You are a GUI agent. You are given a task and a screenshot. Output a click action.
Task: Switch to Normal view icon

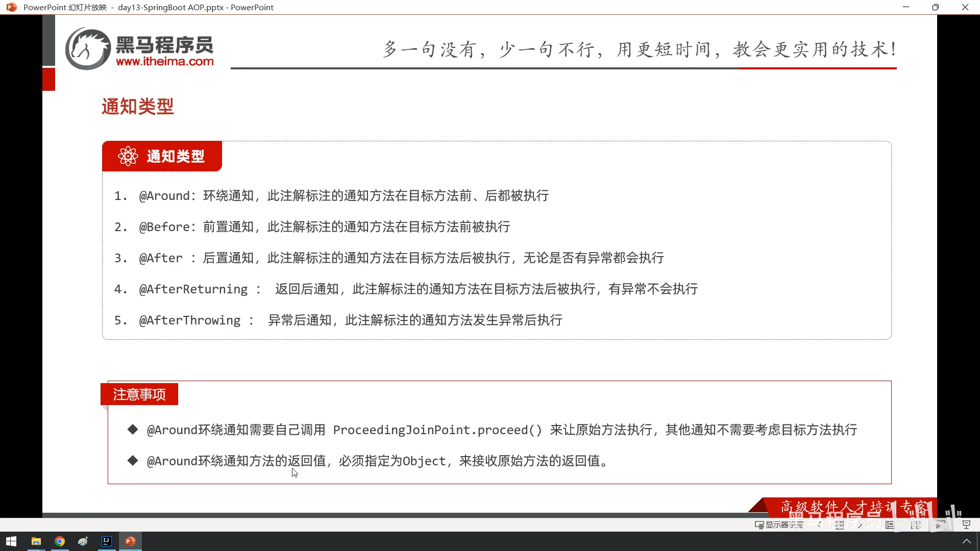click(x=890, y=524)
